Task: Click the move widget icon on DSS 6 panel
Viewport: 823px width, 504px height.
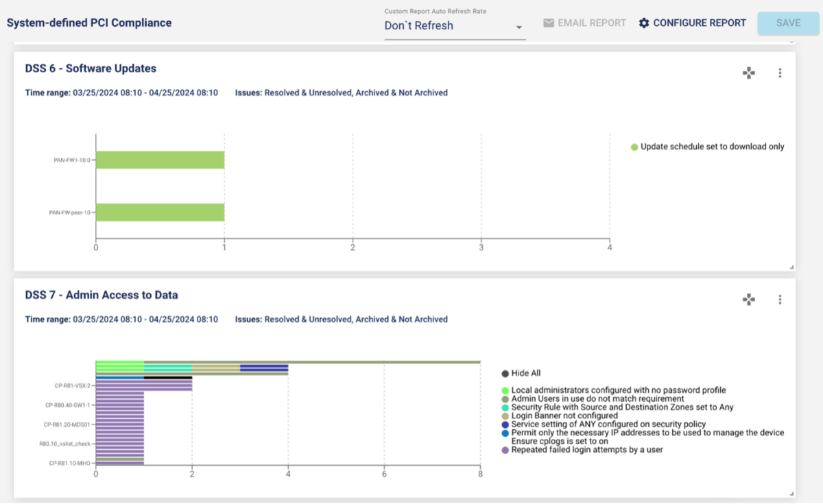Action: (x=749, y=73)
